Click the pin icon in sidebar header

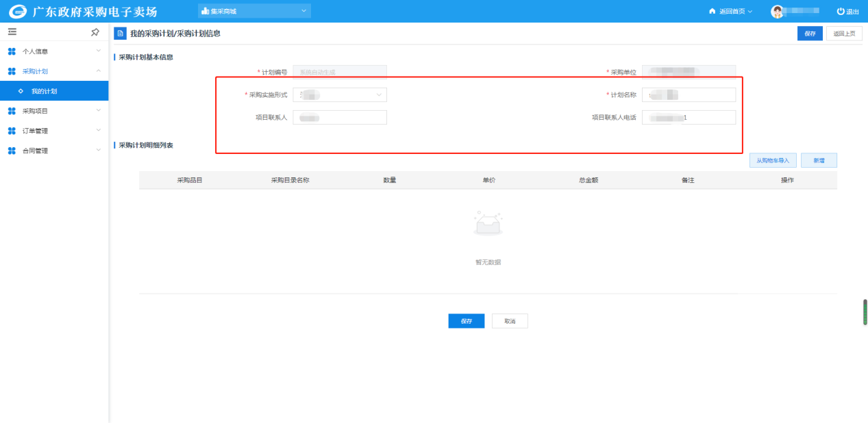(95, 32)
